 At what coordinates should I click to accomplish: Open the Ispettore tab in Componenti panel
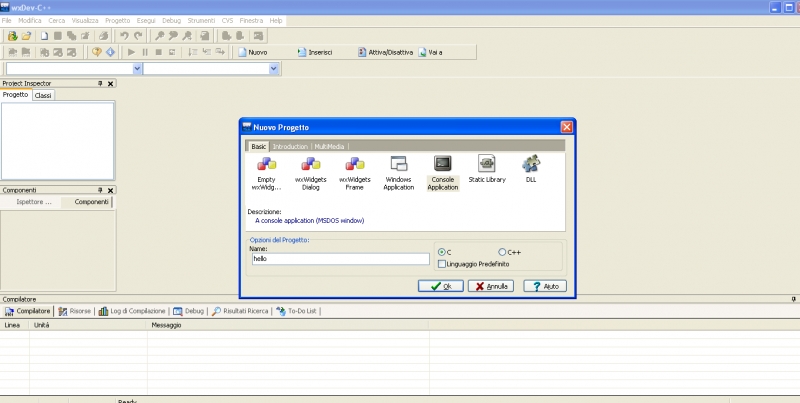coord(34,202)
